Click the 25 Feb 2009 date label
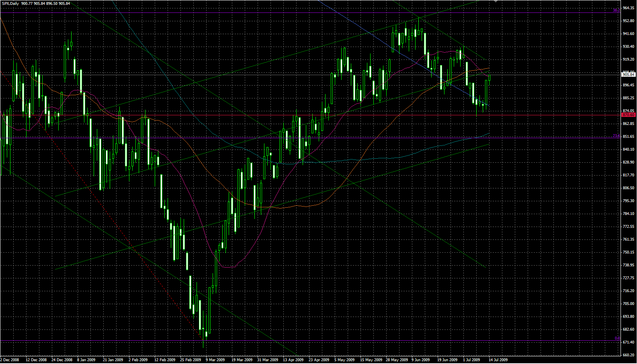This screenshot has height=364, width=637. point(190,360)
